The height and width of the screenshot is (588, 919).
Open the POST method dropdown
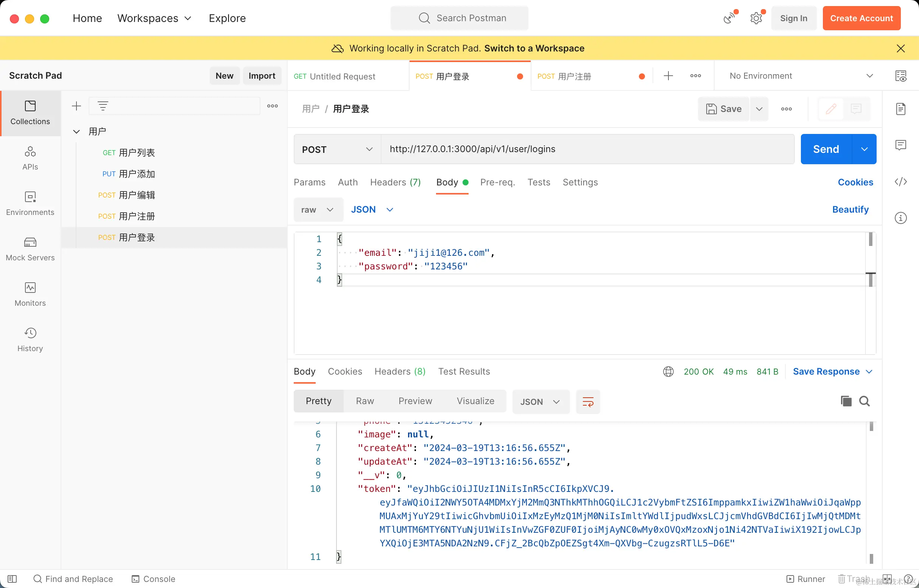[337, 149]
